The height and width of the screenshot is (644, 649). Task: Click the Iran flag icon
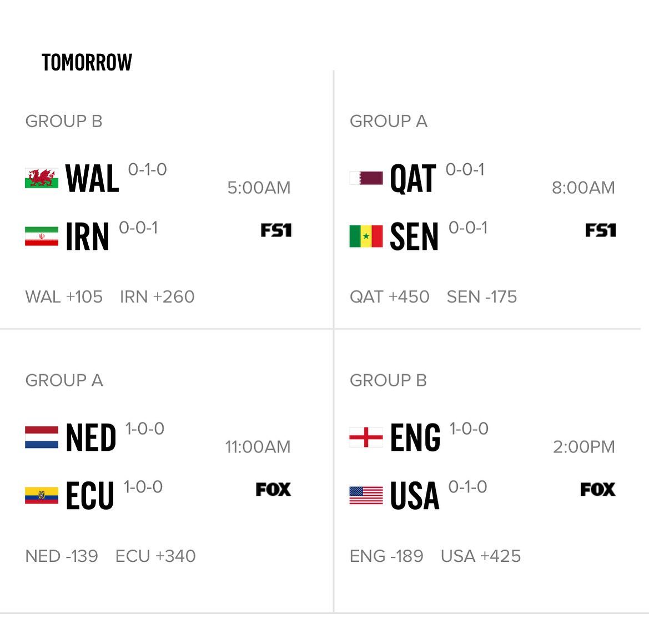(x=42, y=237)
